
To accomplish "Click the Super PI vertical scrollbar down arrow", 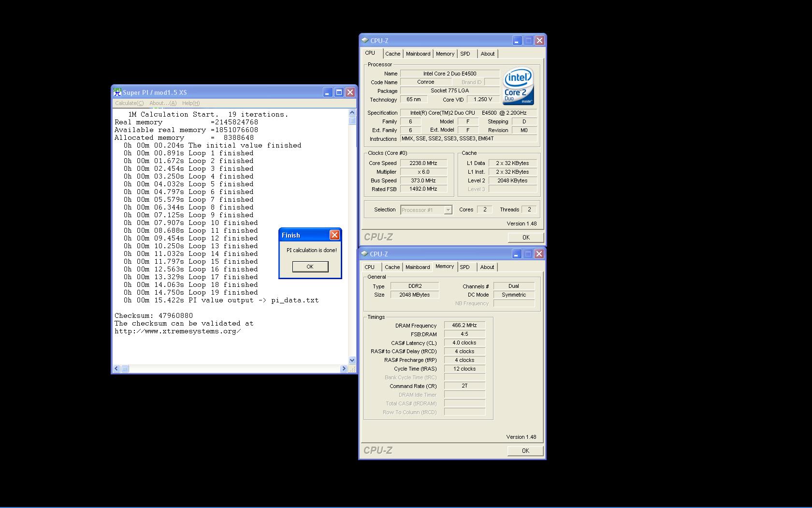I will point(352,360).
